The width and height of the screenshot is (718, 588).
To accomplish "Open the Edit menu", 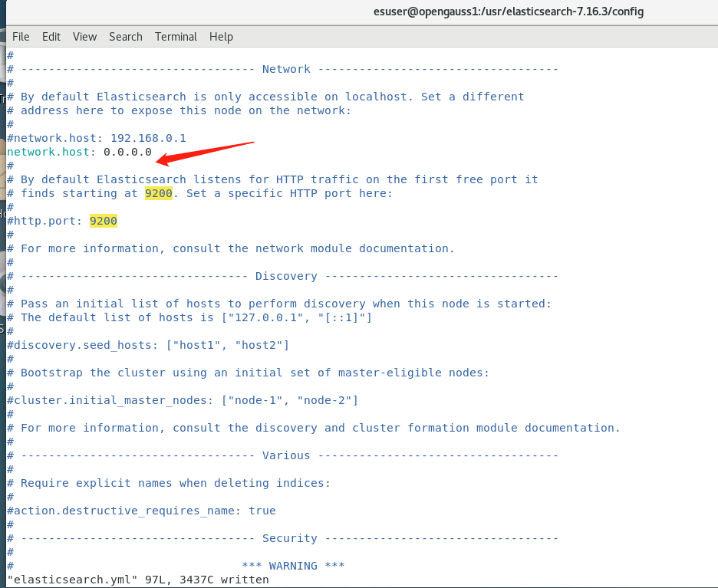I will point(51,37).
